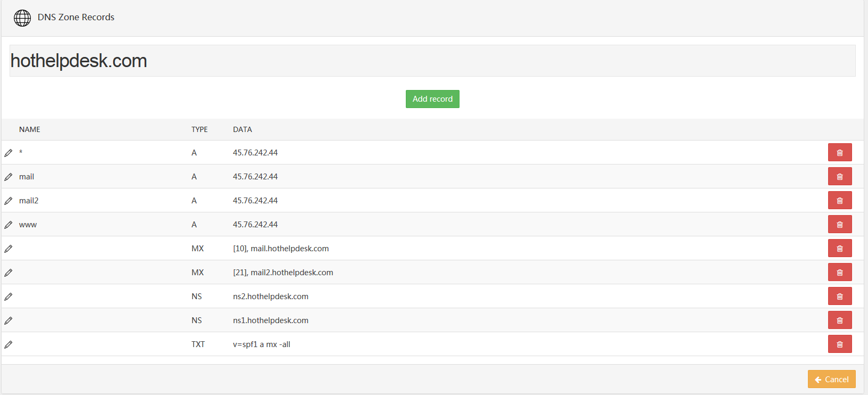Select the 'mail2' record name

tap(29, 201)
